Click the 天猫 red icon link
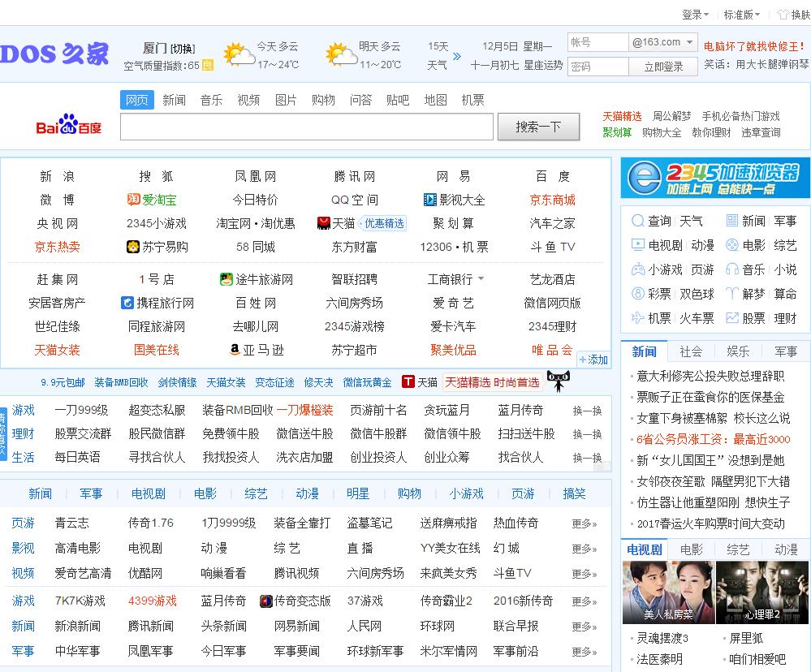The height and width of the screenshot is (672, 811). pyautogui.click(x=325, y=223)
